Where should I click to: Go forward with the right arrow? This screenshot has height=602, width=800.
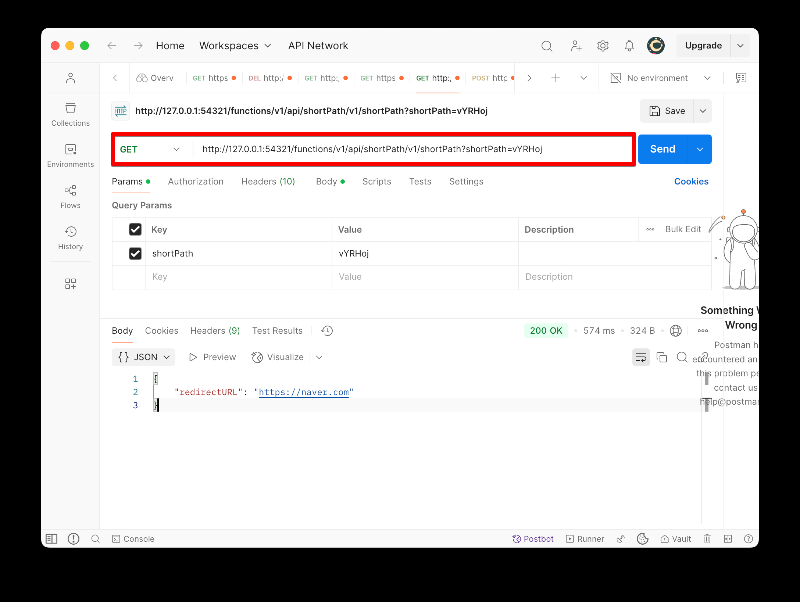(138, 46)
